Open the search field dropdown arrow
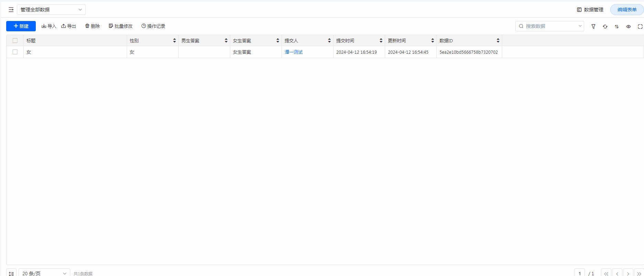Viewport: 644px width, 276px height. click(580, 26)
